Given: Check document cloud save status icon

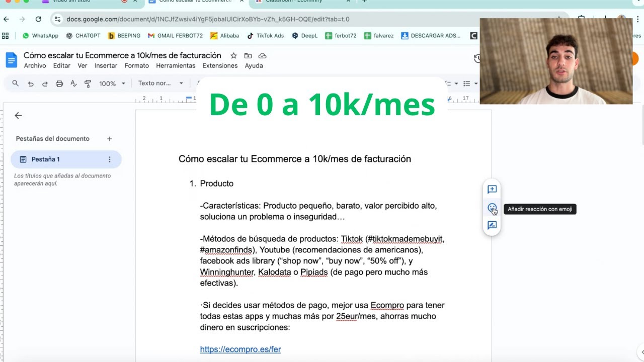Looking at the screenshot, I should coord(262,56).
